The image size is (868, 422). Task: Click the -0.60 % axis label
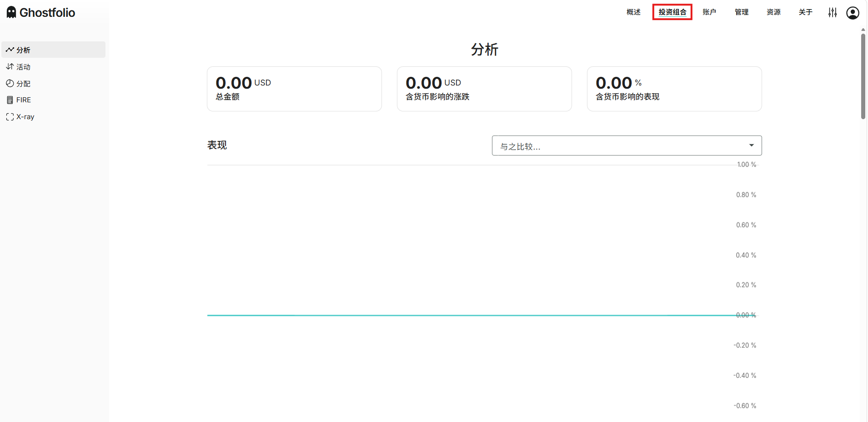pos(745,406)
